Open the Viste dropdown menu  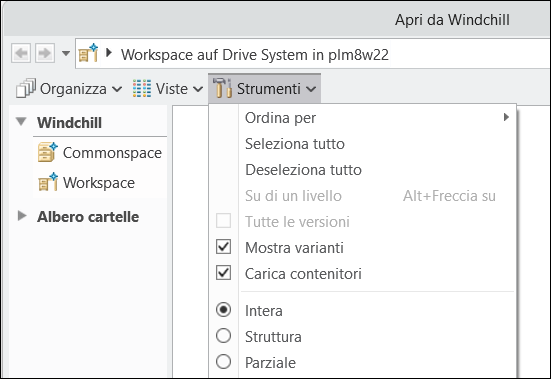pyautogui.click(x=168, y=89)
